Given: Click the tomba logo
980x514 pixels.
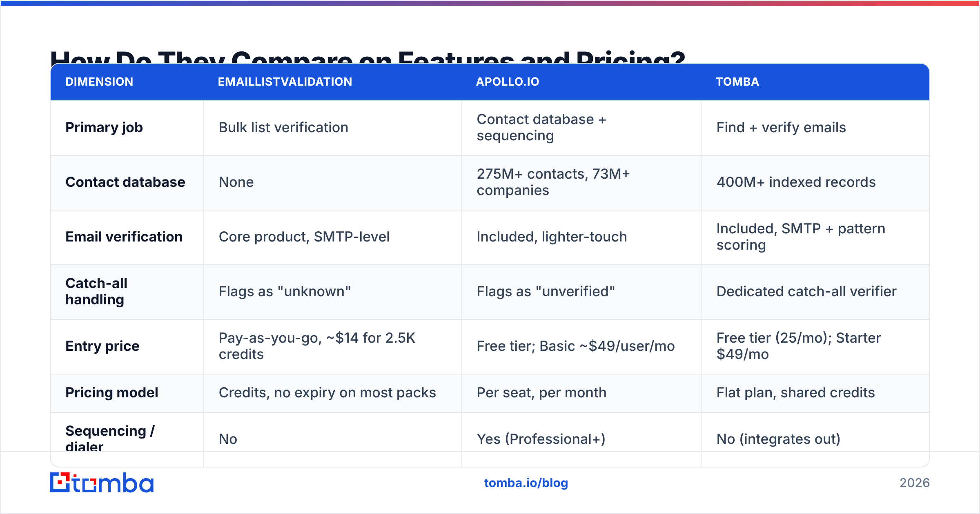Looking at the screenshot, I should [x=102, y=483].
